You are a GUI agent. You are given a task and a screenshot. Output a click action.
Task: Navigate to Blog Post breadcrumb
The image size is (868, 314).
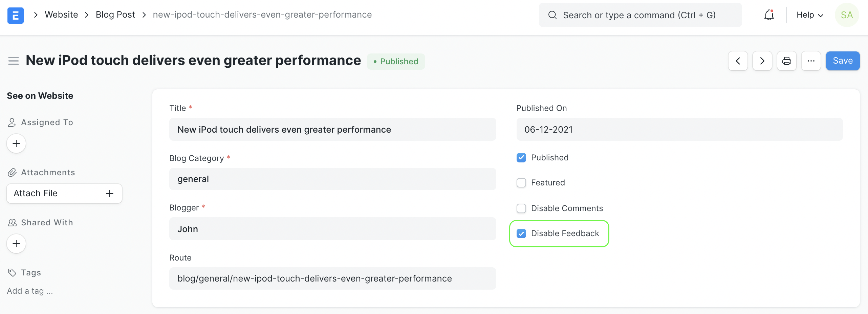[x=115, y=15]
